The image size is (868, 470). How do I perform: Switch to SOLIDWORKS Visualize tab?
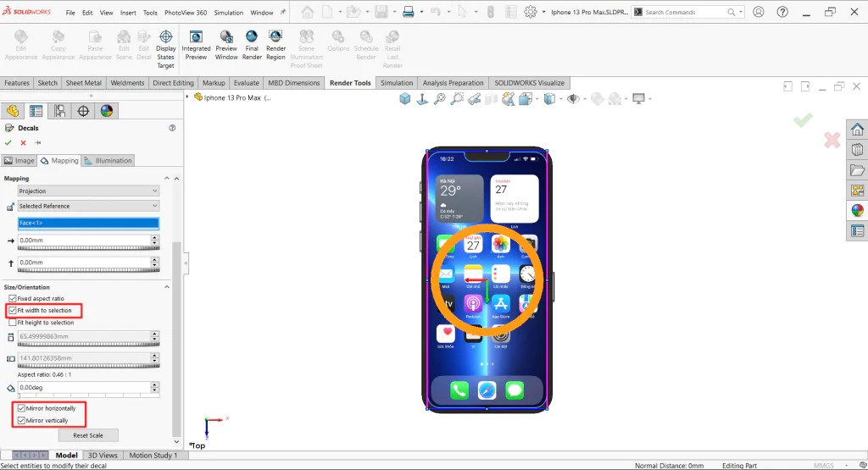(x=529, y=83)
